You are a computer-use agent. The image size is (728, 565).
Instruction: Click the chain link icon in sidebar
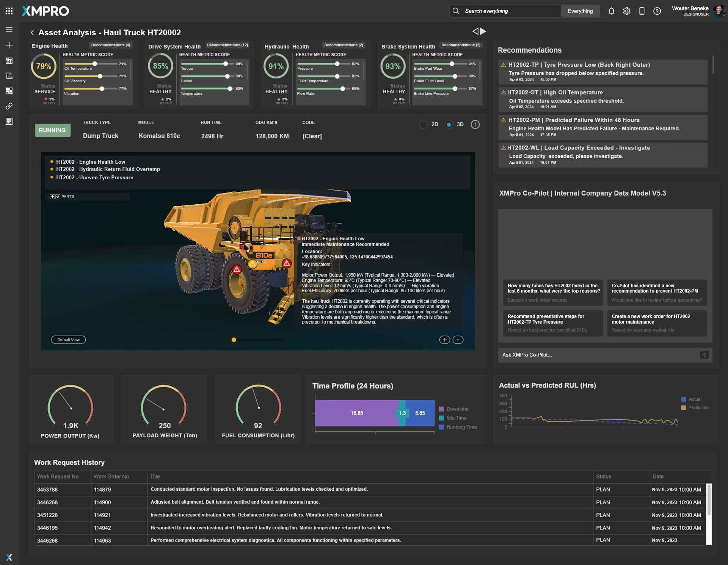coord(9,106)
